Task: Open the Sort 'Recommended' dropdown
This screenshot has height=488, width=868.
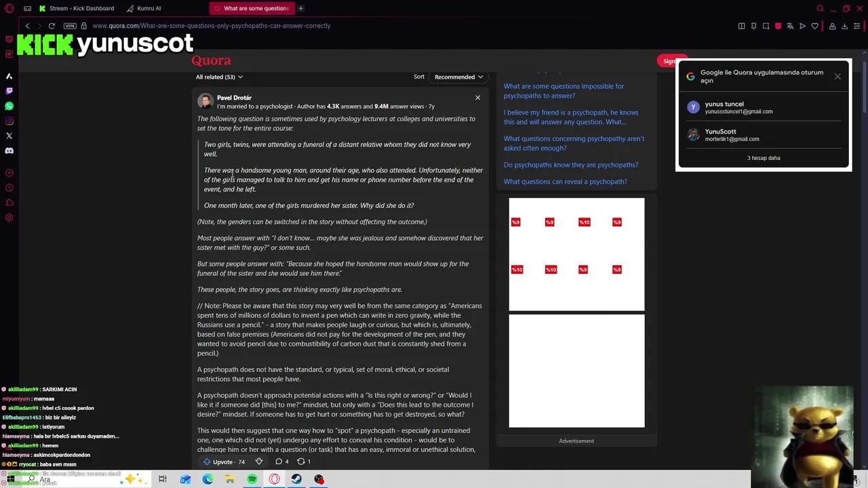Action: [x=458, y=77]
